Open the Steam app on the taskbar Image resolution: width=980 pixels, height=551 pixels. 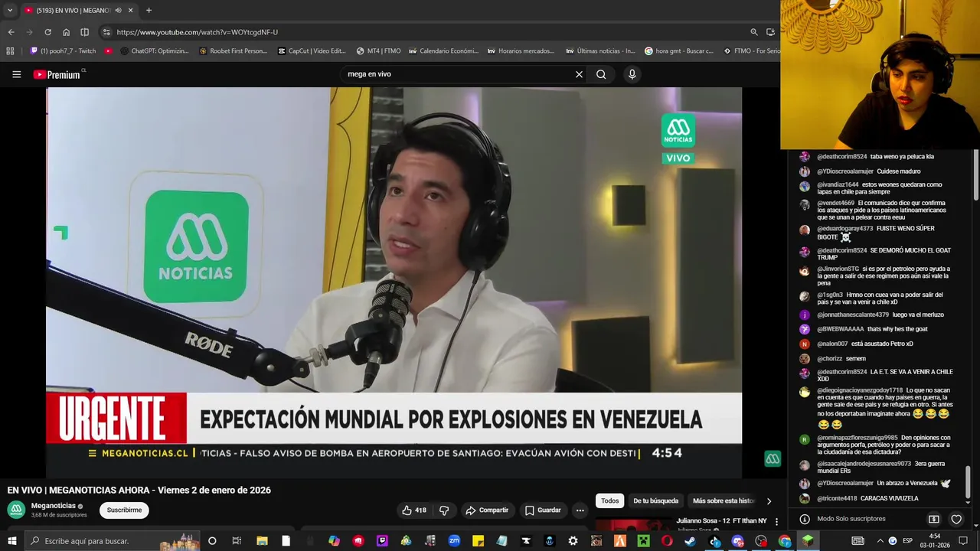click(x=690, y=541)
